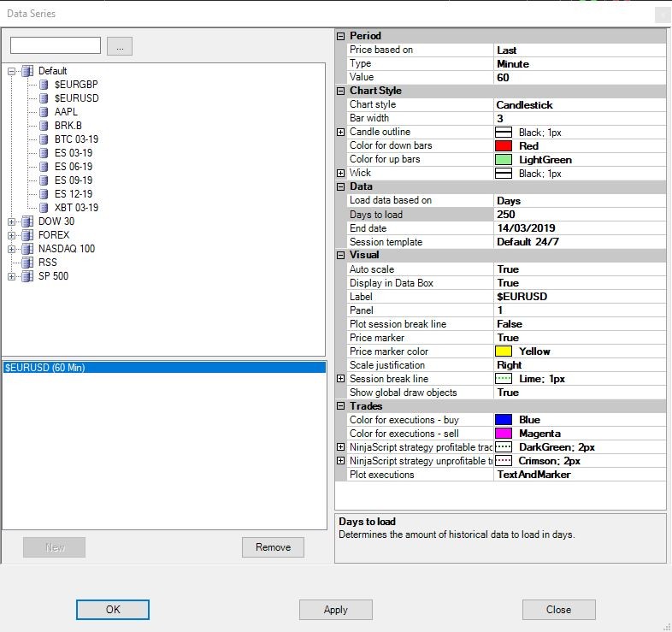
Task: Click the Candle outline pen style preview
Action: pos(504,132)
